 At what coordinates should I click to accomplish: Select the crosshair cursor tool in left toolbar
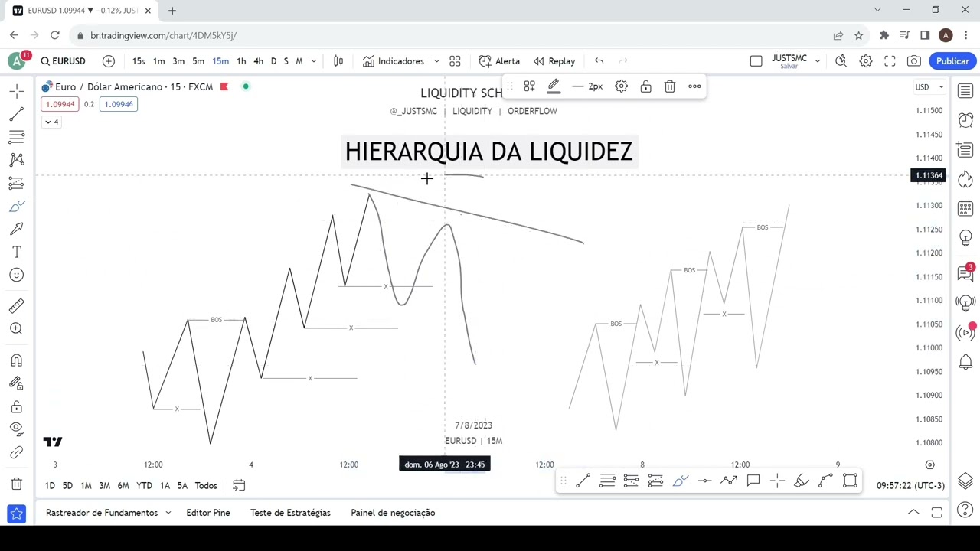(17, 91)
